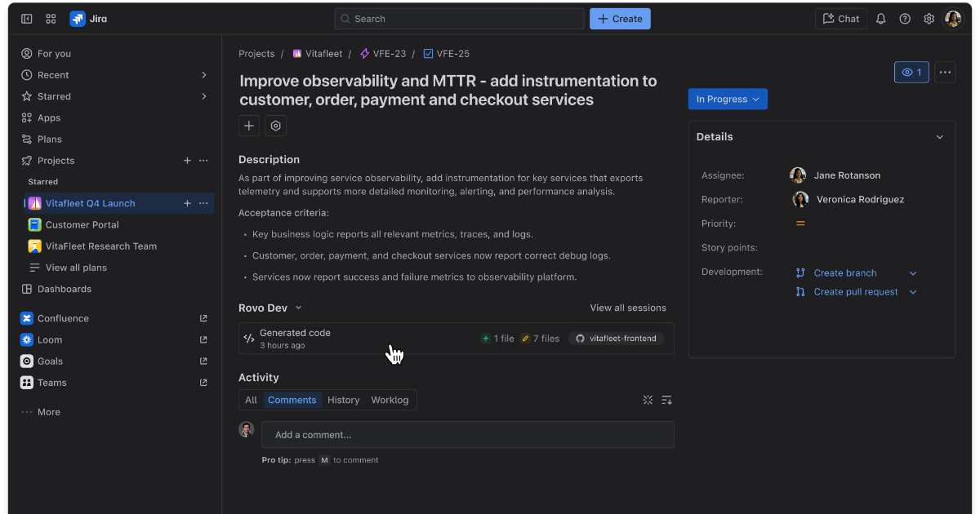The width and height of the screenshot is (980, 514).
Task: Click the activity sort order icon
Action: point(666,400)
